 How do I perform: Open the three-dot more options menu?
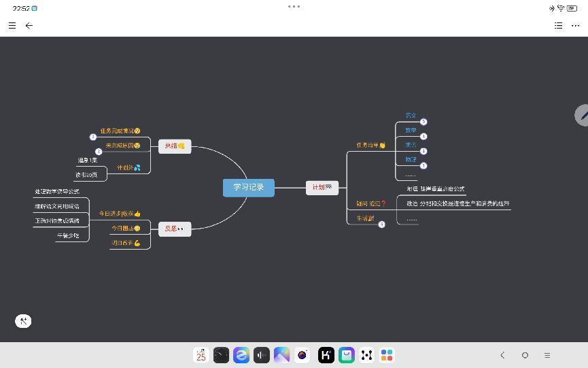pos(575,25)
